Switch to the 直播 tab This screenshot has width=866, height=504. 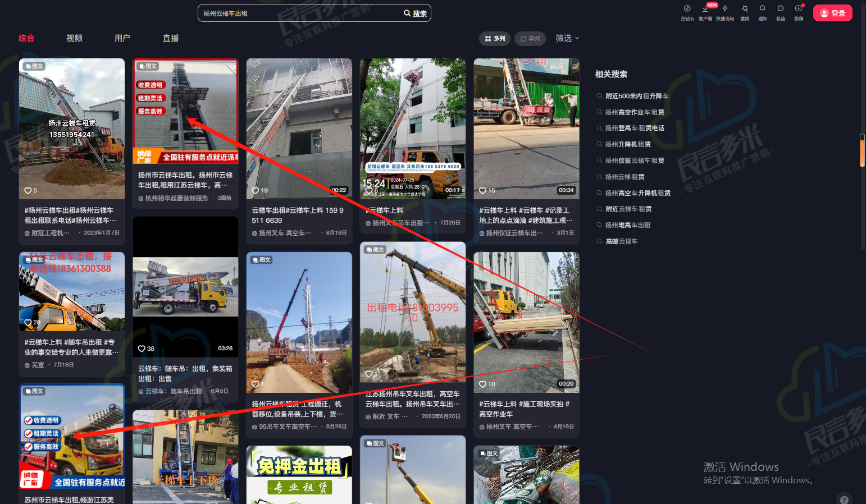(x=171, y=38)
